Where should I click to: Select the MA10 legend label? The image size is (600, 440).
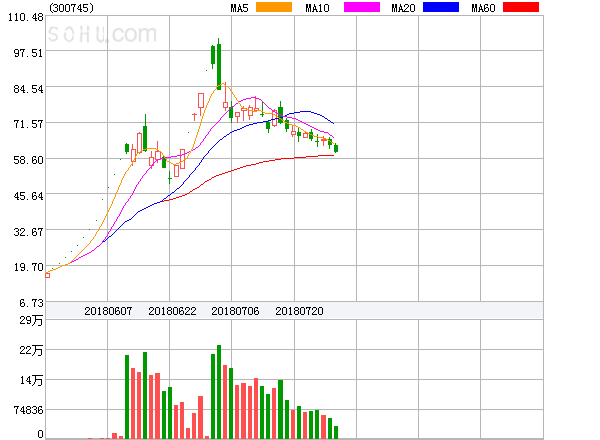[317, 8]
